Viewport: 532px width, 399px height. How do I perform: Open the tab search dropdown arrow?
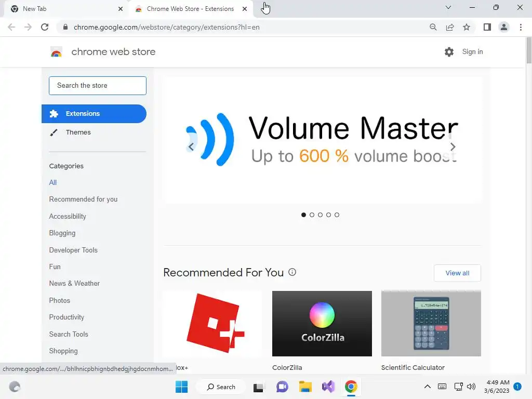coord(448,7)
